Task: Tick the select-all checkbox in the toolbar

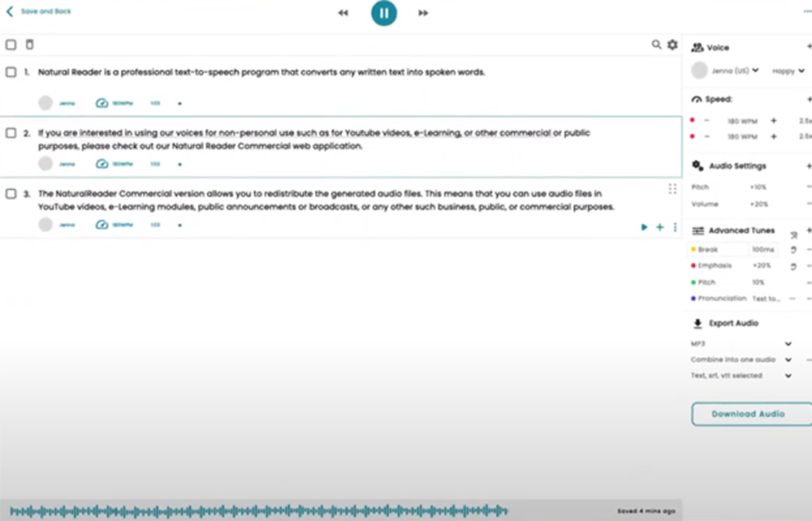Action: 11,45
